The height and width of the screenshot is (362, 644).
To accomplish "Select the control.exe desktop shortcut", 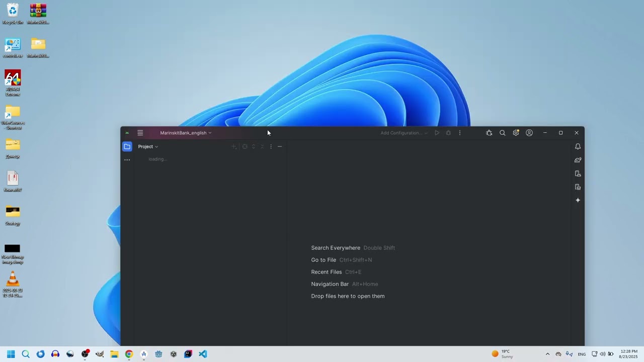I will pyautogui.click(x=13, y=48).
